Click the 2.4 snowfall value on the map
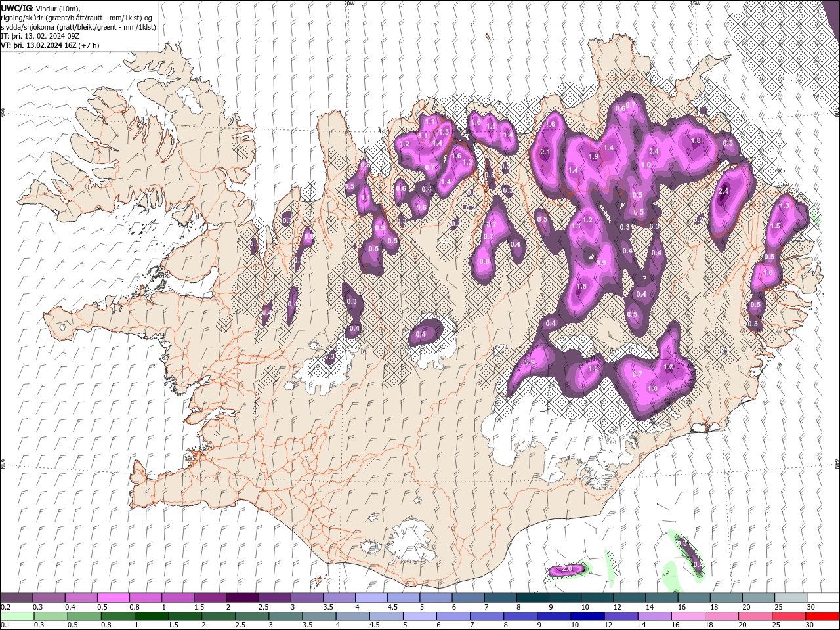The height and width of the screenshot is (630, 840). point(724,192)
